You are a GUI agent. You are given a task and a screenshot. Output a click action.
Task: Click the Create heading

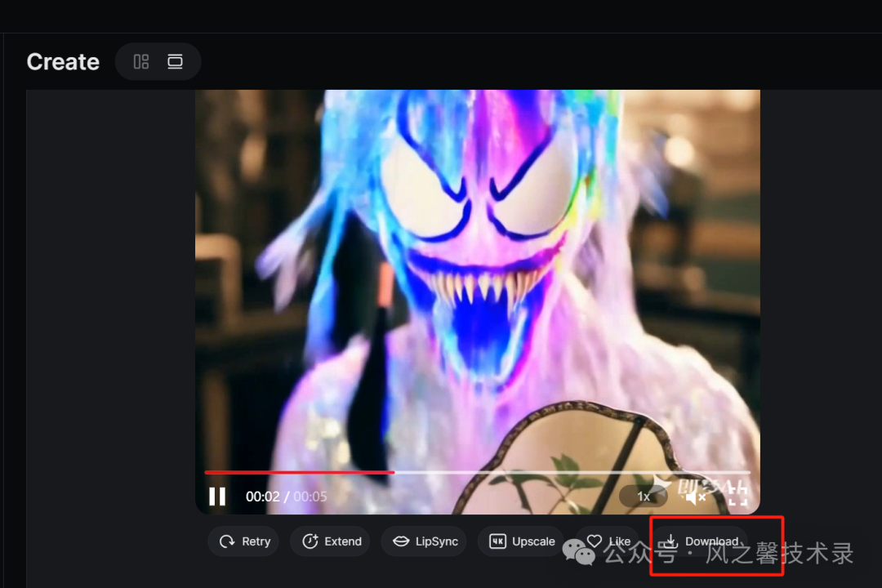click(x=63, y=61)
